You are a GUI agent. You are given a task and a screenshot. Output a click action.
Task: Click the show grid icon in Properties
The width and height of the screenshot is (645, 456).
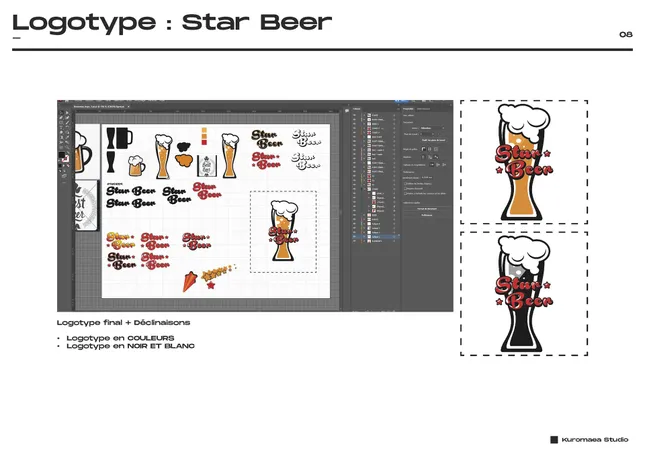point(429,148)
